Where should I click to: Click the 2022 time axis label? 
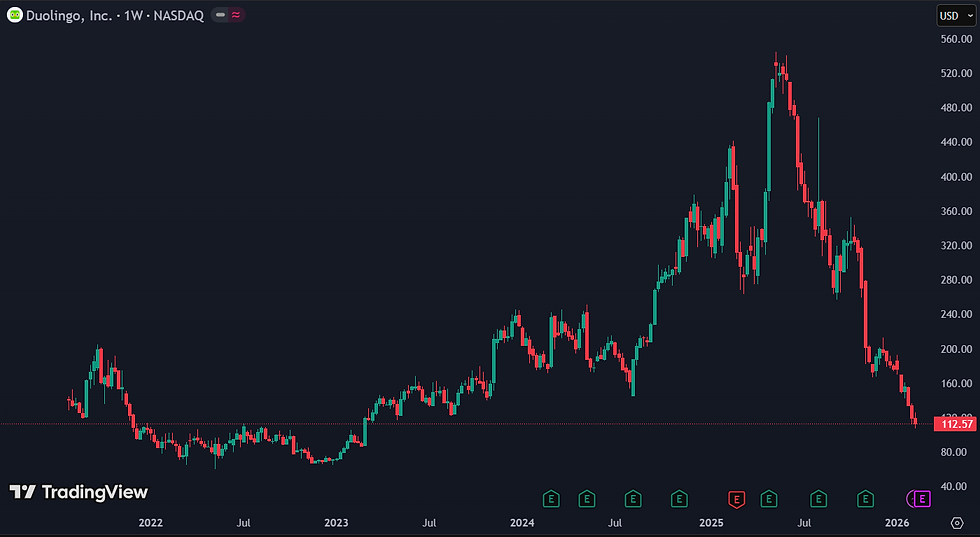click(x=150, y=523)
